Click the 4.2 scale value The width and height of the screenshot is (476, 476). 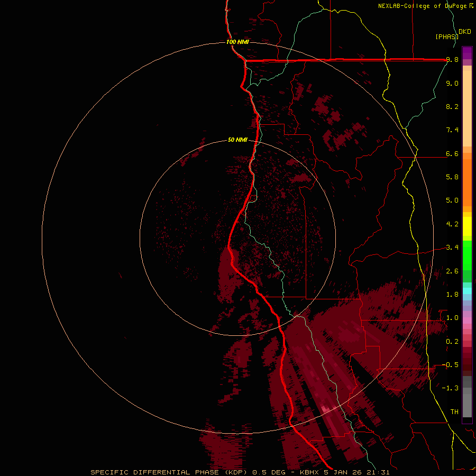[452, 224]
